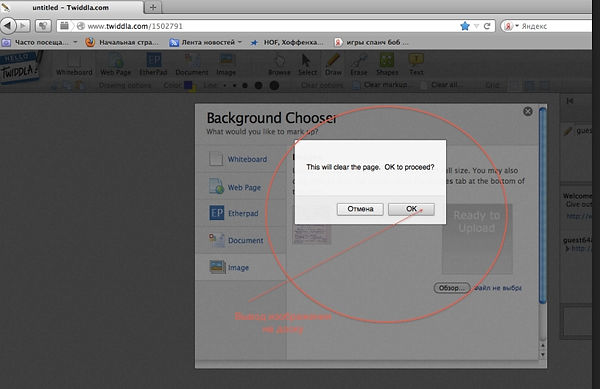Select Etherpad in Background Chooser sidebar

[241, 213]
